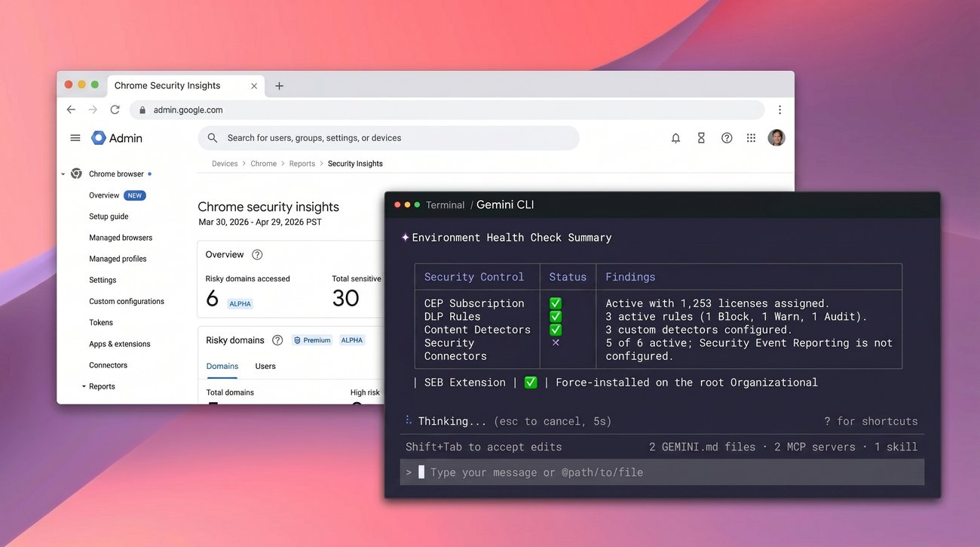
Task: Click the Devices breadcrumb link
Action: [225, 164]
